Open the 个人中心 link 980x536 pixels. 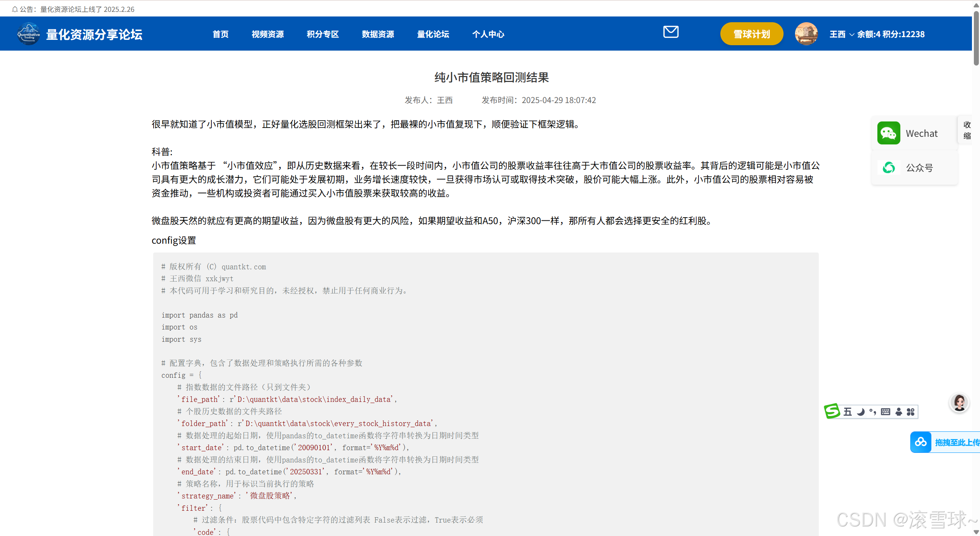click(x=488, y=34)
